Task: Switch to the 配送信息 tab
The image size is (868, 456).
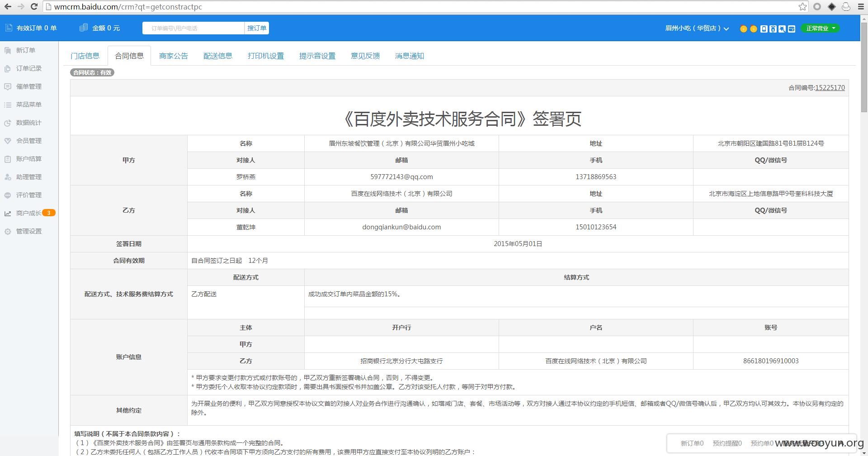Action: (218, 56)
